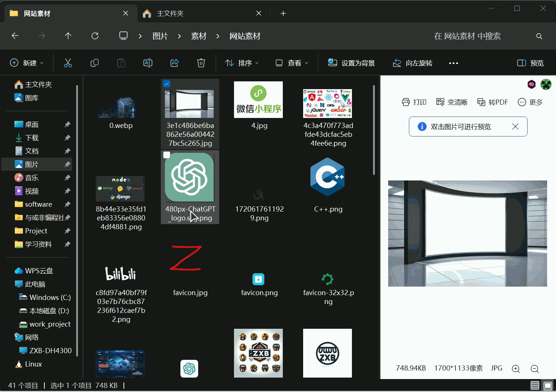Viewport: 556px width, 392px height.
Task: Select the C++.png thumbnail
Action: click(x=327, y=177)
